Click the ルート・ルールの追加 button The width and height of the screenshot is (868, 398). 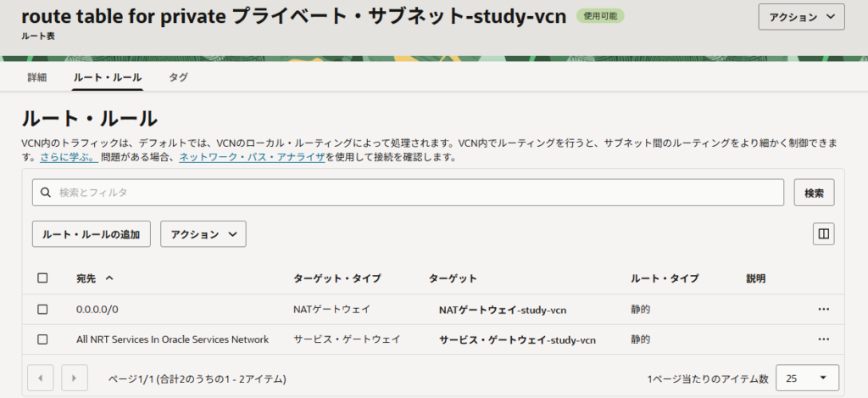point(92,234)
